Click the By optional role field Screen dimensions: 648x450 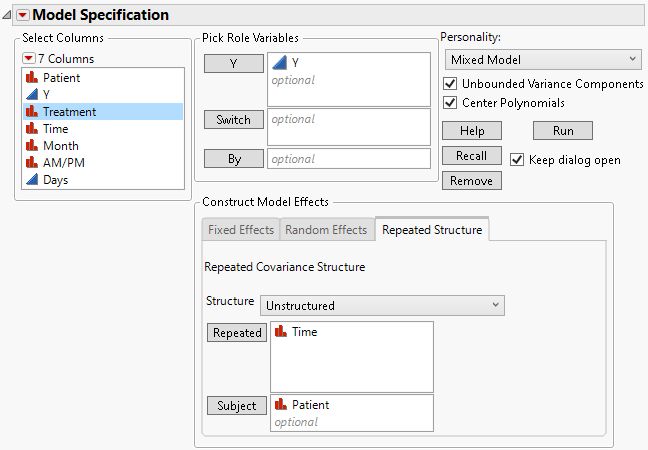pyautogui.click(x=349, y=158)
